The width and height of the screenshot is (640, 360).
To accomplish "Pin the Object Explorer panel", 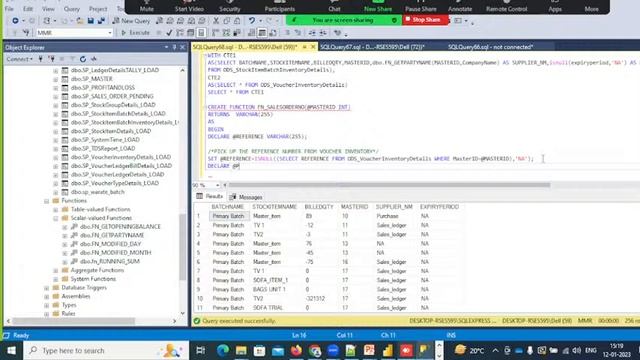I will coord(174,47).
